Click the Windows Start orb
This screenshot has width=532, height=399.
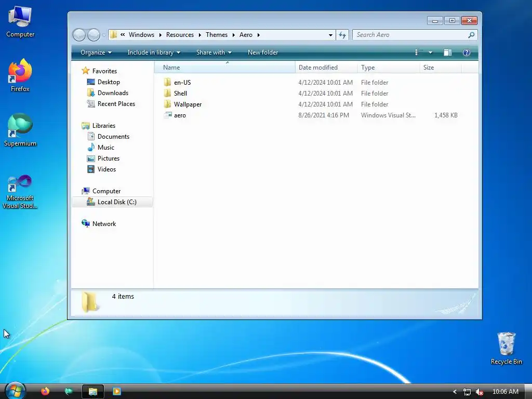click(15, 391)
